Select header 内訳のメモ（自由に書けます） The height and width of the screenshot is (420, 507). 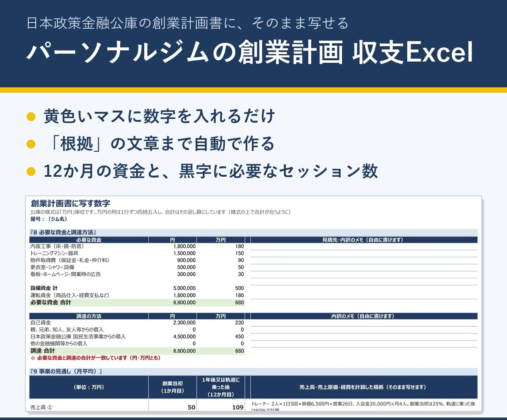[x=364, y=316]
